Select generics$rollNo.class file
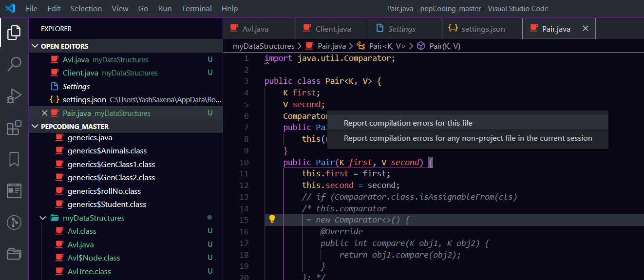Viewport: 644px width, 280px height. pyautogui.click(x=126, y=191)
